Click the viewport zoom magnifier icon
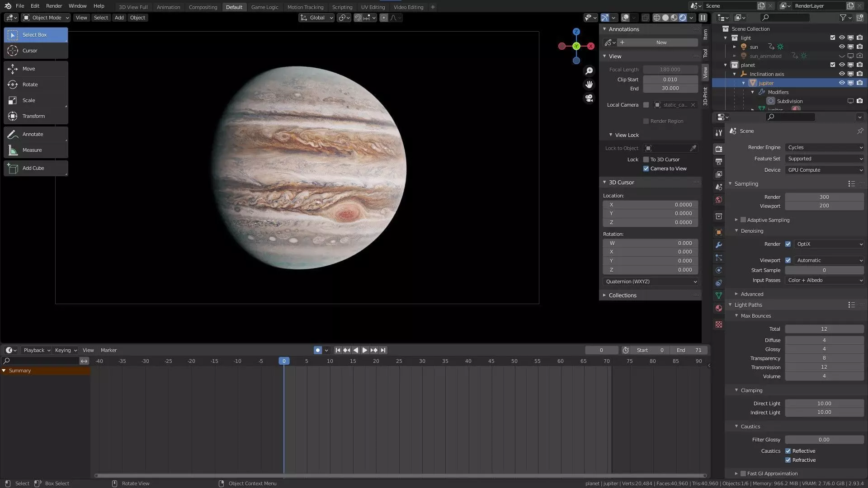868x488 pixels. 589,71
